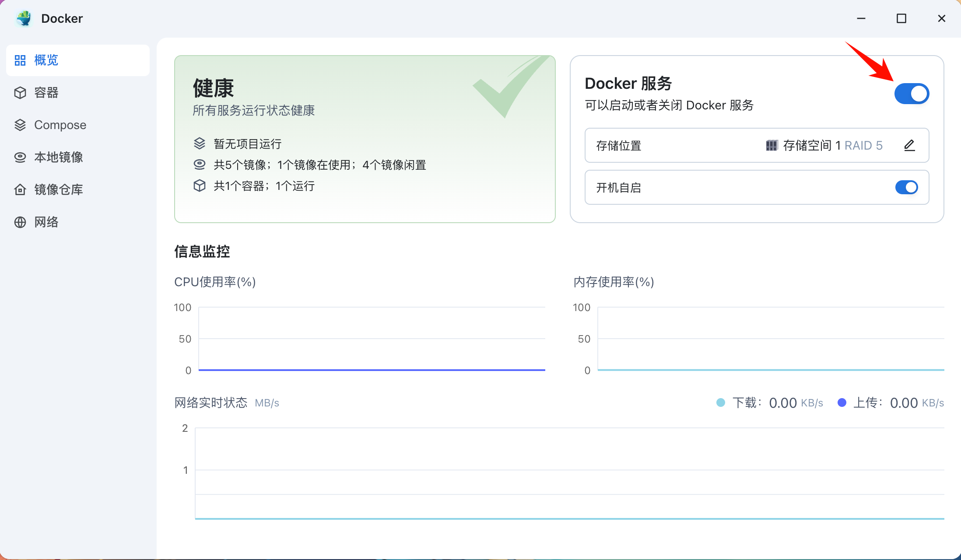This screenshot has width=961, height=560.
Task: Turn off the Docker 服务 switch
Action: click(x=912, y=94)
